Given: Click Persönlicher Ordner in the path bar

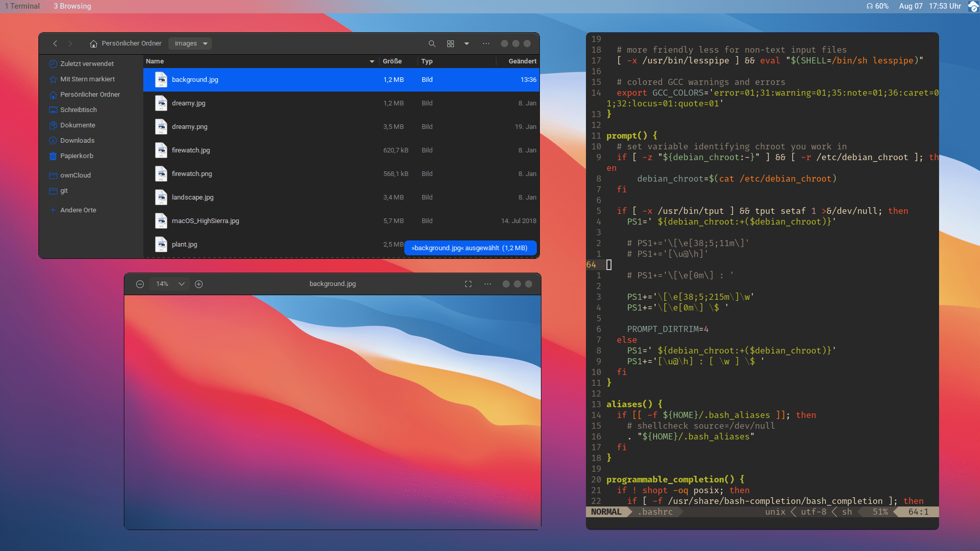Looking at the screenshot, I should click(x=132, y=43).
